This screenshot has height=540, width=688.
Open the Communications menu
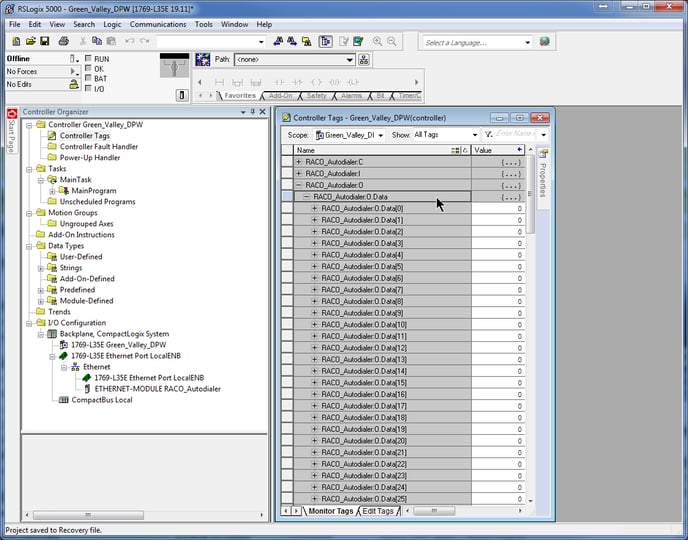tap(158, 24)
